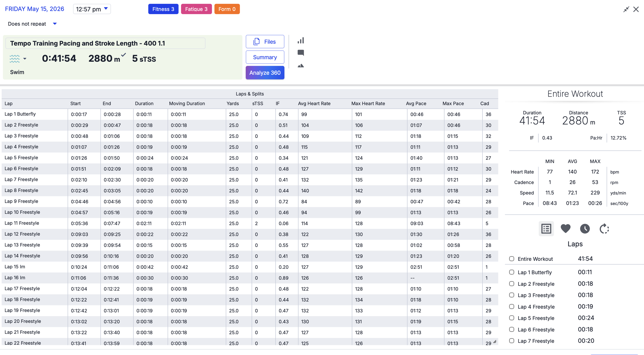Viewport: 644px width, 355px height.
Task: Sort by the Cad column header
Action: pos(485,103)
